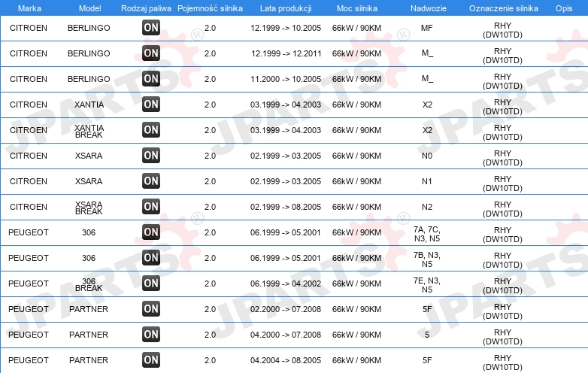This screenshot has width=588, height=373.
Task: Click the Model column header
Action: pyautogui.click(x=89, y=8)
